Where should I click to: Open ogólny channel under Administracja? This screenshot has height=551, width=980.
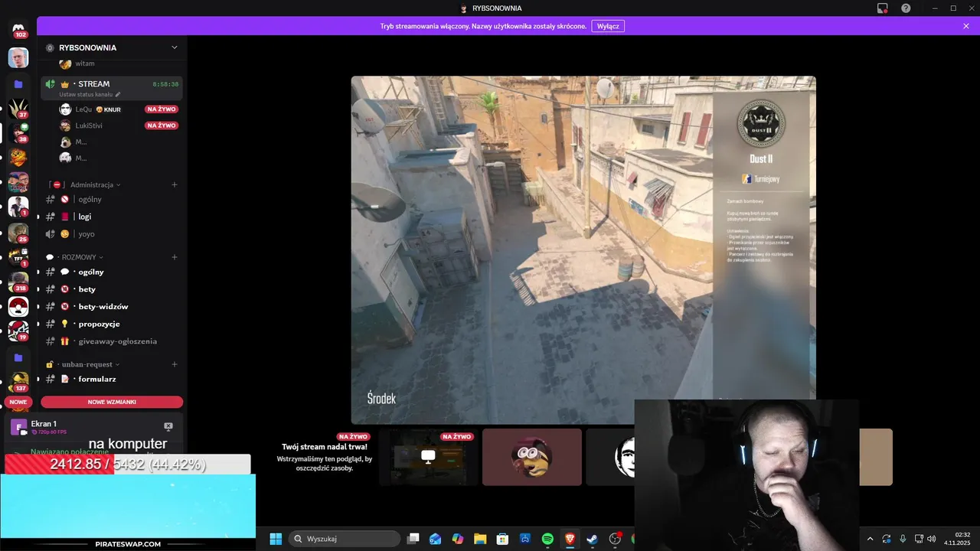click(112, 199)
